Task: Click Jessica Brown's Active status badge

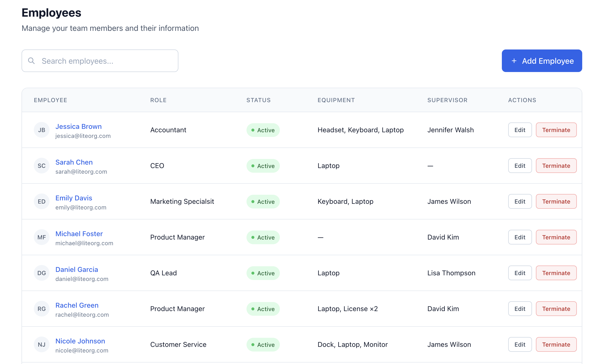Action: coord(263,130)
